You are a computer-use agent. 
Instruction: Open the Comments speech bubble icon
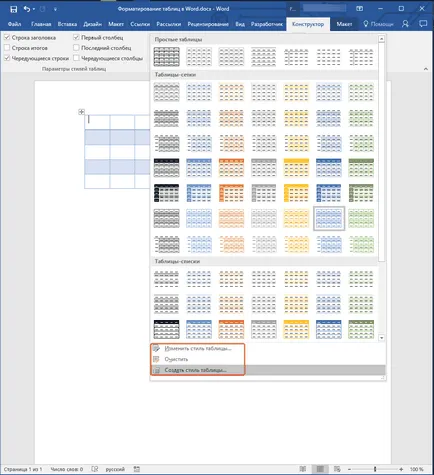423,24
